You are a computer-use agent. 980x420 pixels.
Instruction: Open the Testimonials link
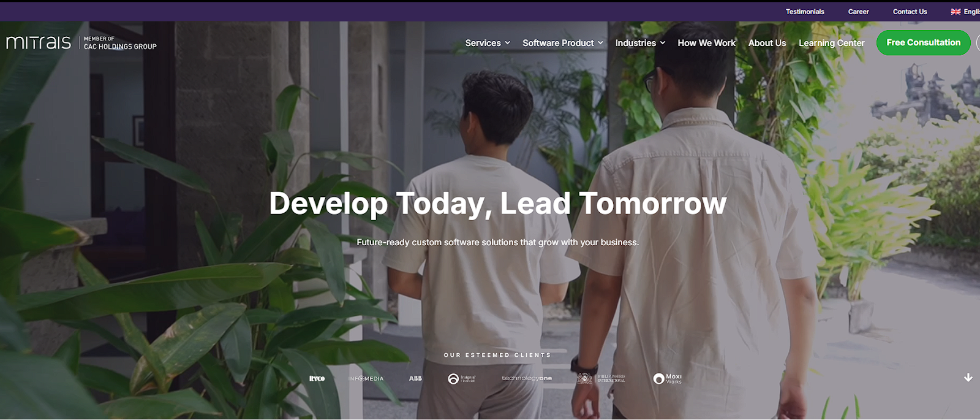pos(805,12)
